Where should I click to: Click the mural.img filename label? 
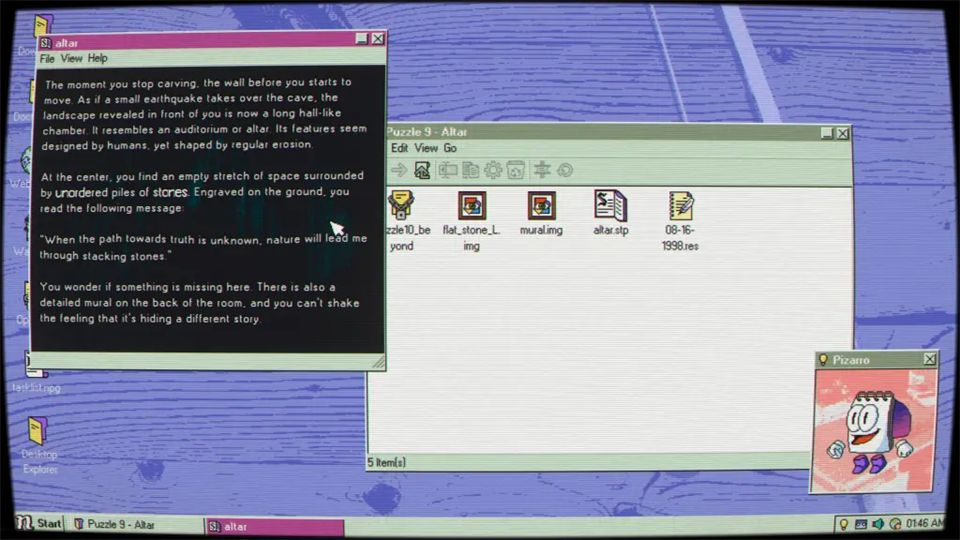click(x=541, y=230)
